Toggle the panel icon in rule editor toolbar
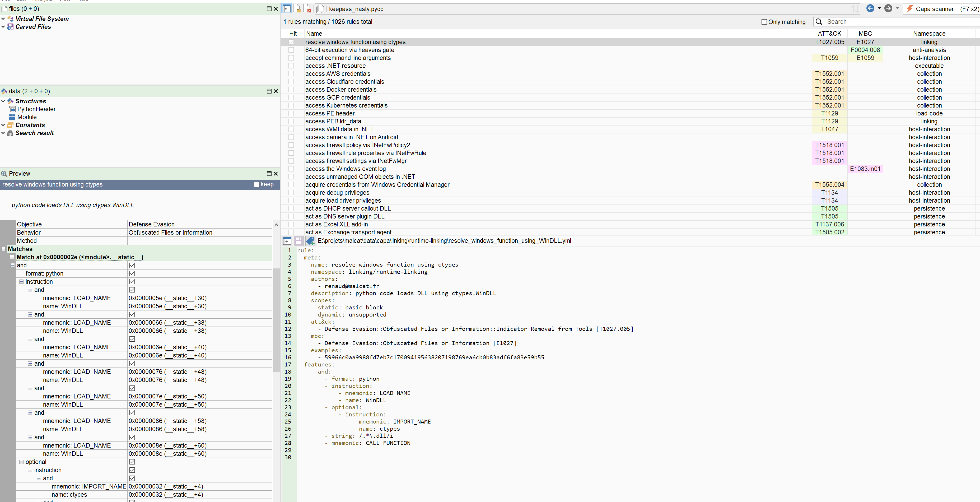Screen dimensions: 980x502 287,240
